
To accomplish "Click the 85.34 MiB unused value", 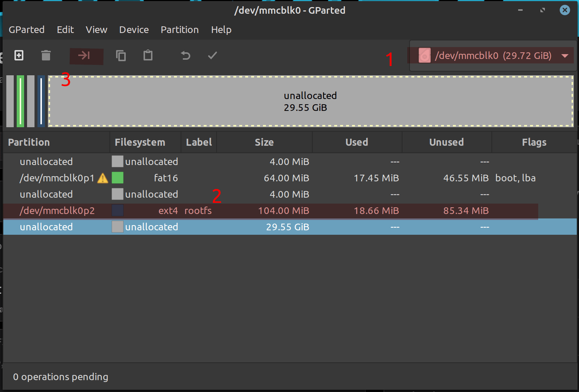I will (466, 211).
